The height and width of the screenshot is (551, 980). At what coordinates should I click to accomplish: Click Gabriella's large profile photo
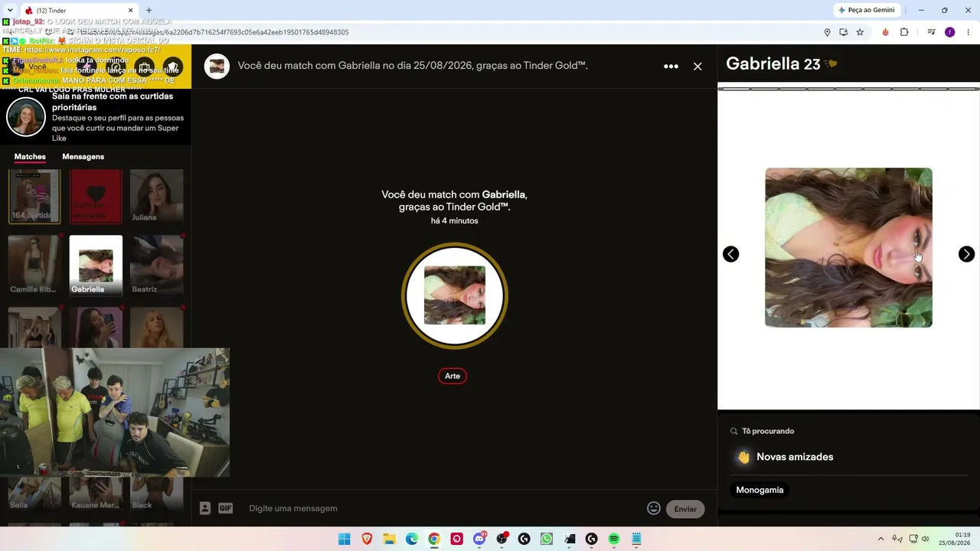click(848, 248)
